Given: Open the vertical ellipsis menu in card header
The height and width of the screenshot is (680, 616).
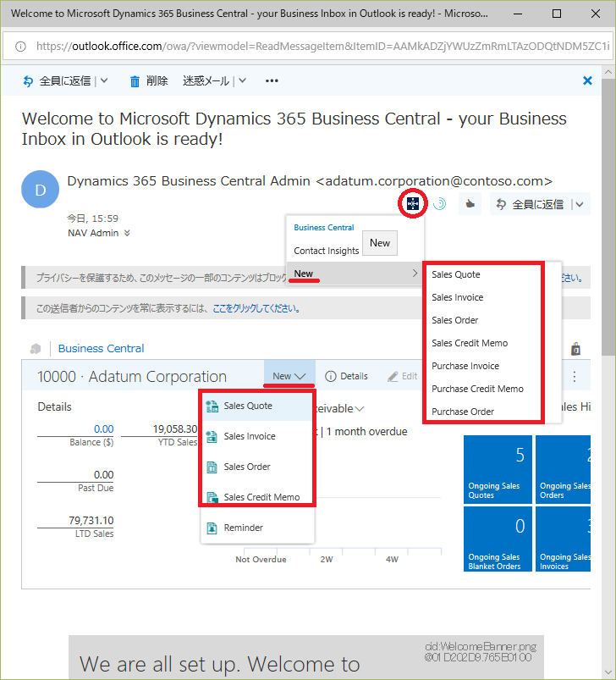Looking at the screenshot, I should (x=575, y=377).
